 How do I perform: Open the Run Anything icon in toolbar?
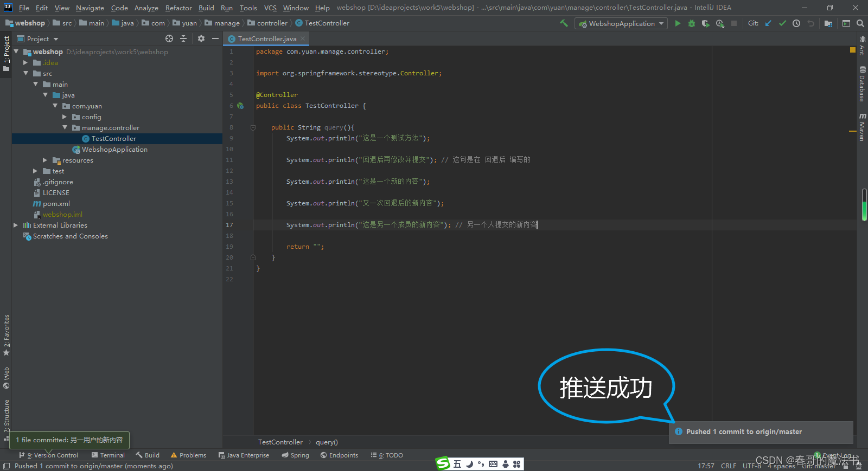[846, 23]
